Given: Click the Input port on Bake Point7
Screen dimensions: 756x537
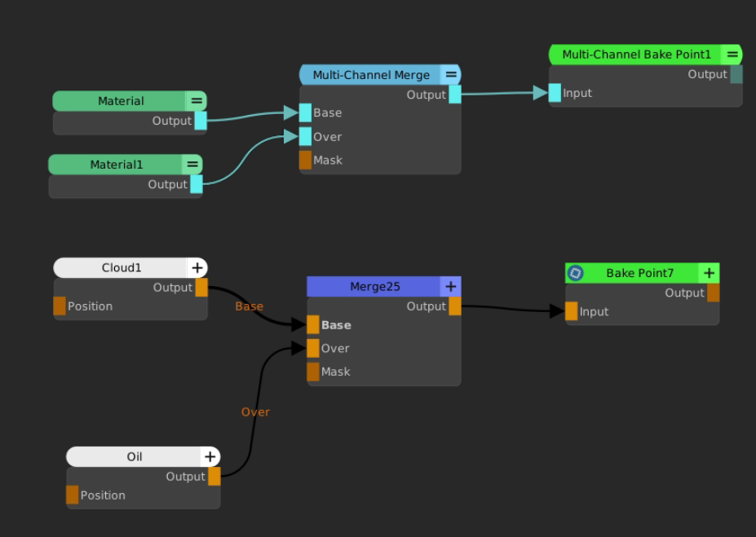Looking at the screenshot, I should coord(572,311).
